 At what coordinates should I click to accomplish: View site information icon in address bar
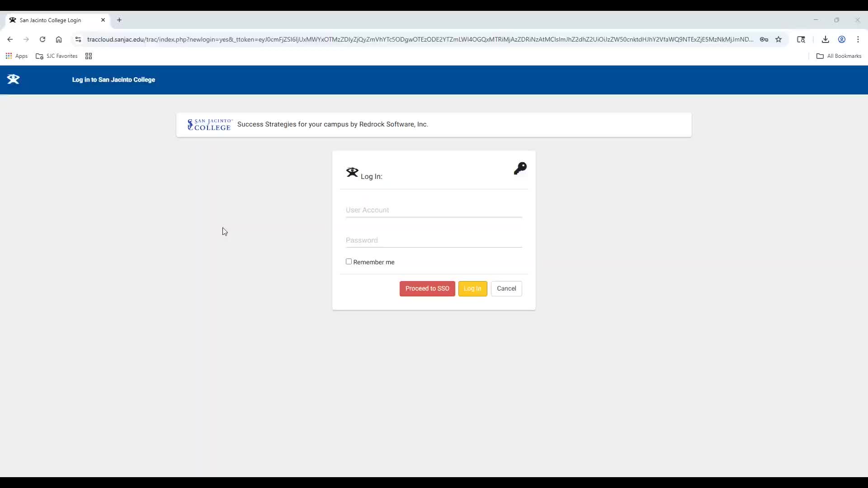pyautogui.click(x=78, y=39)
